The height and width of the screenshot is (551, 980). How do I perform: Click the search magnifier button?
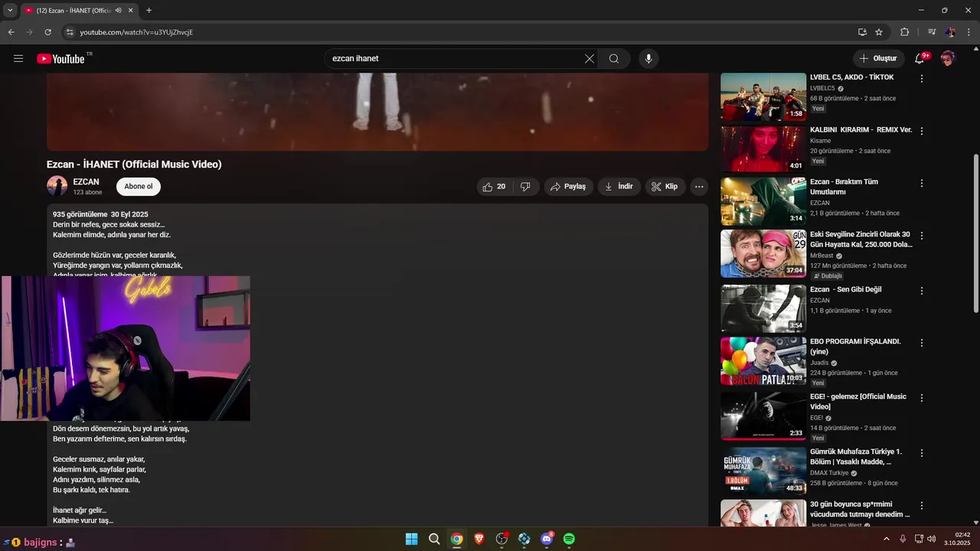(x=614, y=58)
